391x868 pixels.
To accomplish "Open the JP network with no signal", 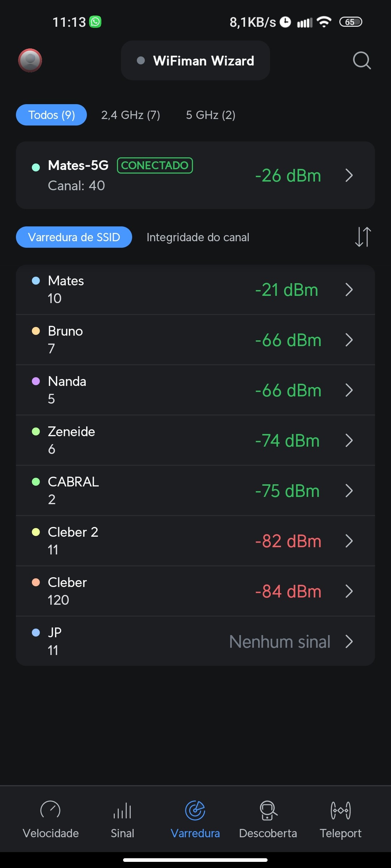I will (x=195, y=641).
